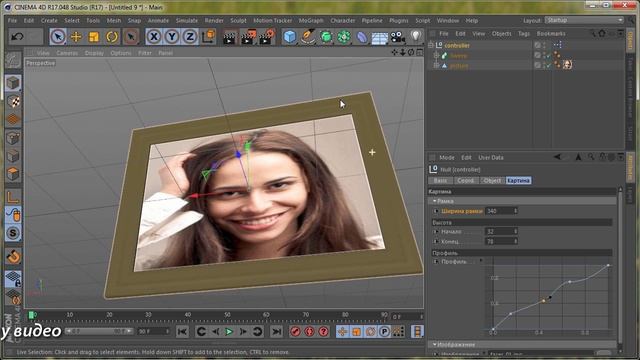Screen dimensions: 640x360
Task: Click the green playhead marker at frame 0
Action: [32, 315]
